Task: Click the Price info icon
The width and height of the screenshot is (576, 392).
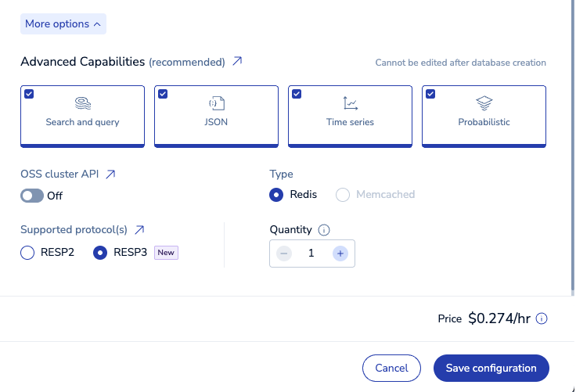Action: tap(541, 318)
